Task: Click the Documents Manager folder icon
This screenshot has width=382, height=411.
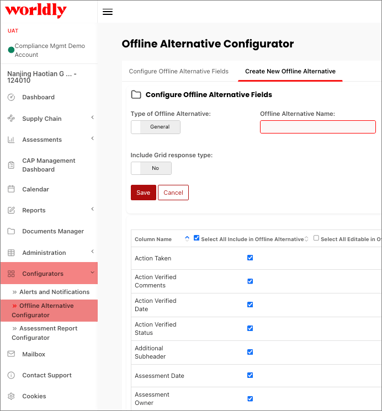Action: [11, 231]
